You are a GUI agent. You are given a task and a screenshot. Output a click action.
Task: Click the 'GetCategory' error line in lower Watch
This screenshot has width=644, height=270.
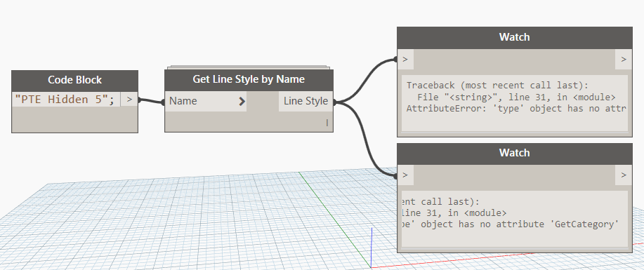(509, 224)
